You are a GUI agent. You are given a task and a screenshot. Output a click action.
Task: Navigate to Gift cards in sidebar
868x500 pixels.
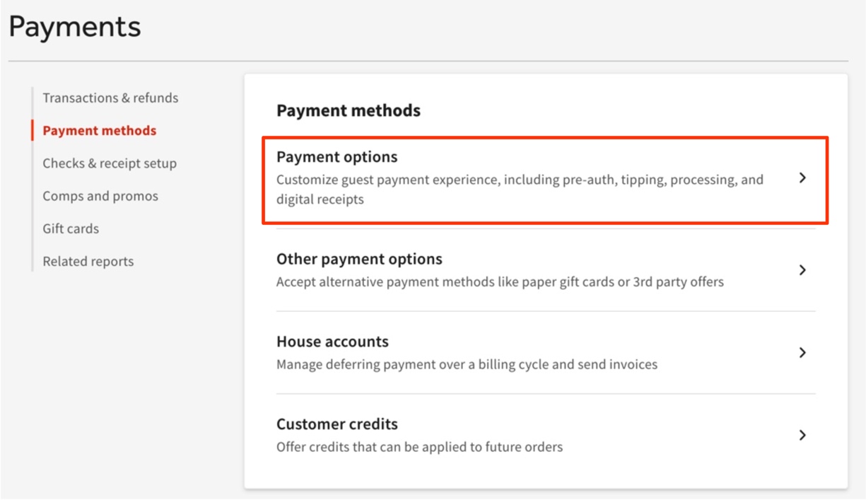pos(71,228)
